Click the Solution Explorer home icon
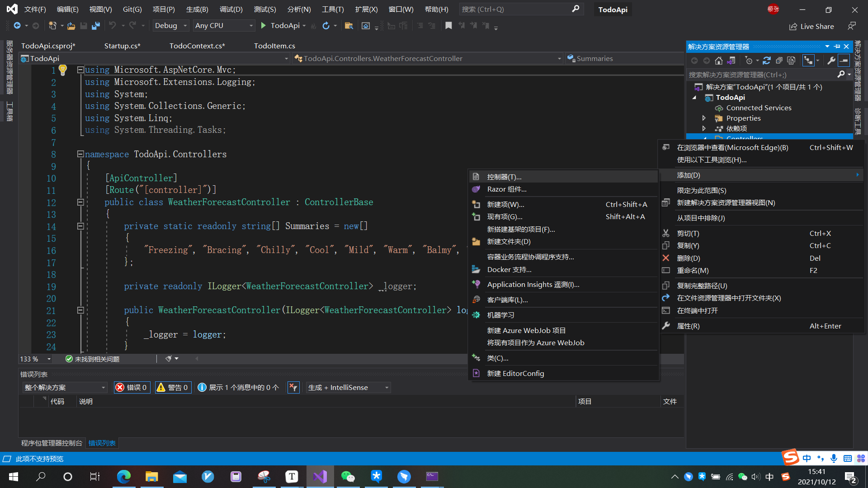Viewport: 868px width, 488px height. click(x=719, y=61)
